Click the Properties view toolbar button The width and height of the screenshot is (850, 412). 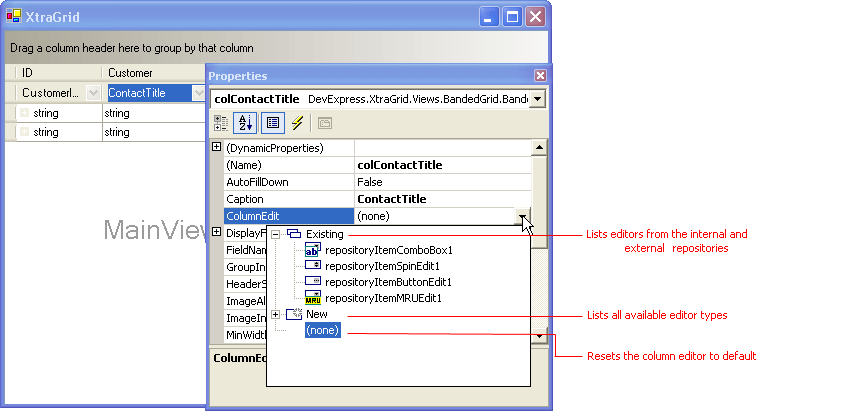tap(273, 123)
